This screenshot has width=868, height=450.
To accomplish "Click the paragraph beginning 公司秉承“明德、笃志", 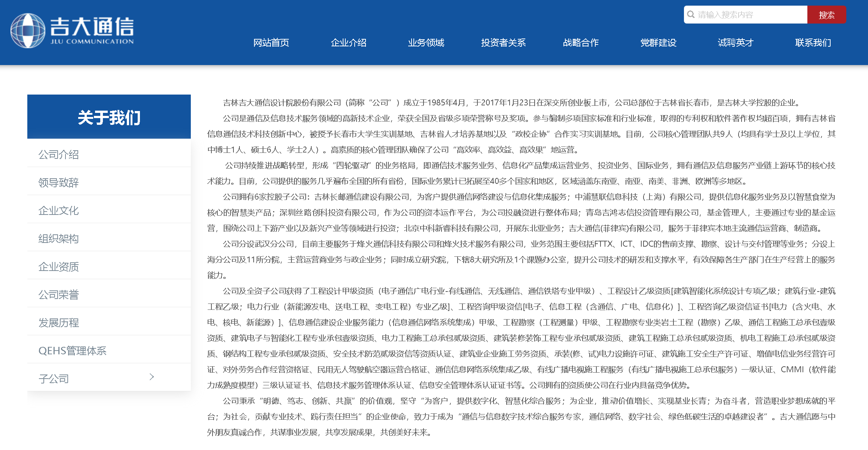I will coord(521,416).
